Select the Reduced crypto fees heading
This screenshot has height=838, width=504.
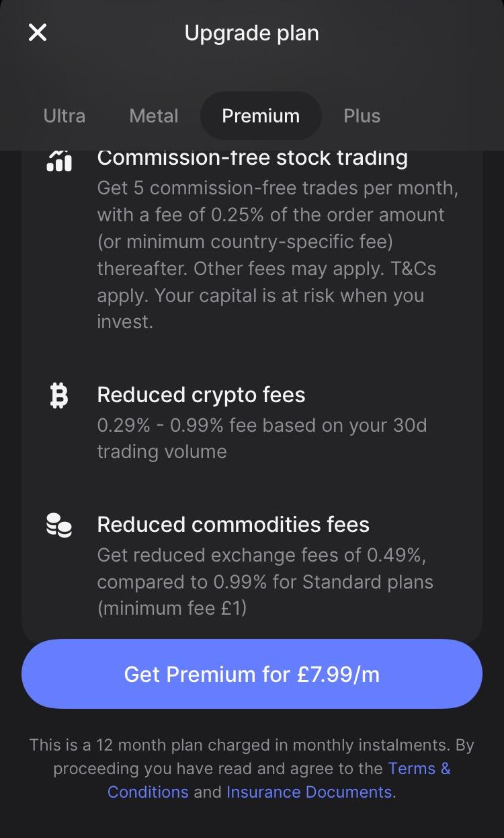click(201, 395)
